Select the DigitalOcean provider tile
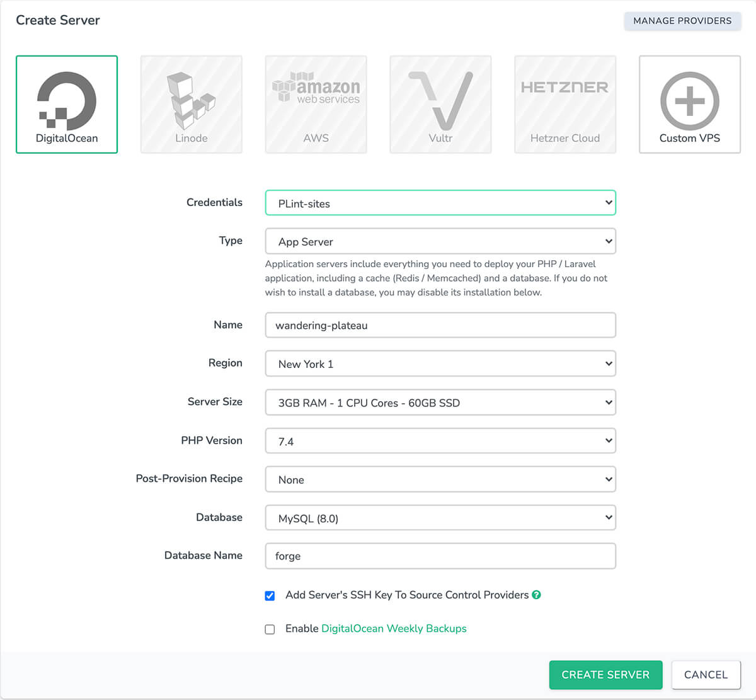The width and height of the screenshot is (756, 700). click(x=66, y=104)
